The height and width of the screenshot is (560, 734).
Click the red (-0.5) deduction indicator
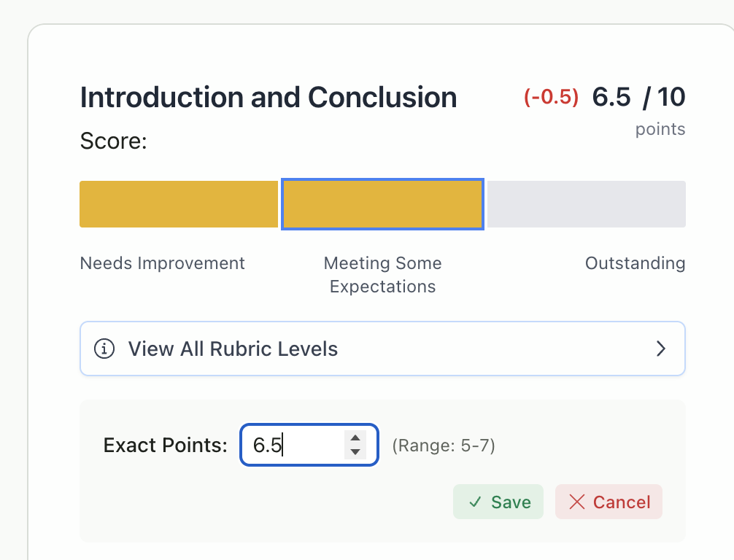tap(552, 97)
